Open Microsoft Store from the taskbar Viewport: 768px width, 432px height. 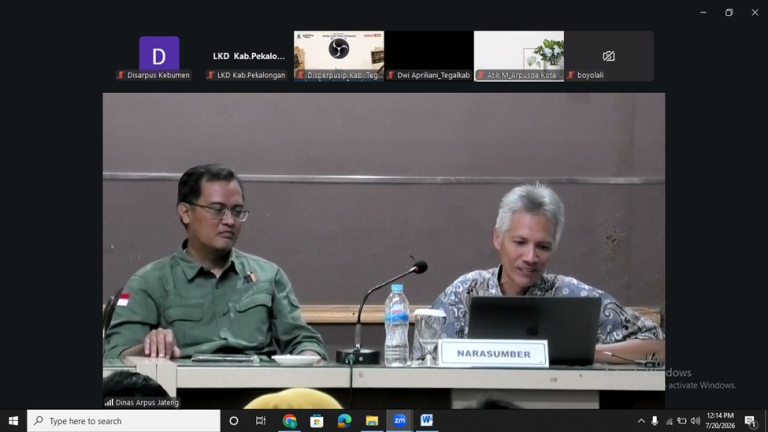point(317,421)
